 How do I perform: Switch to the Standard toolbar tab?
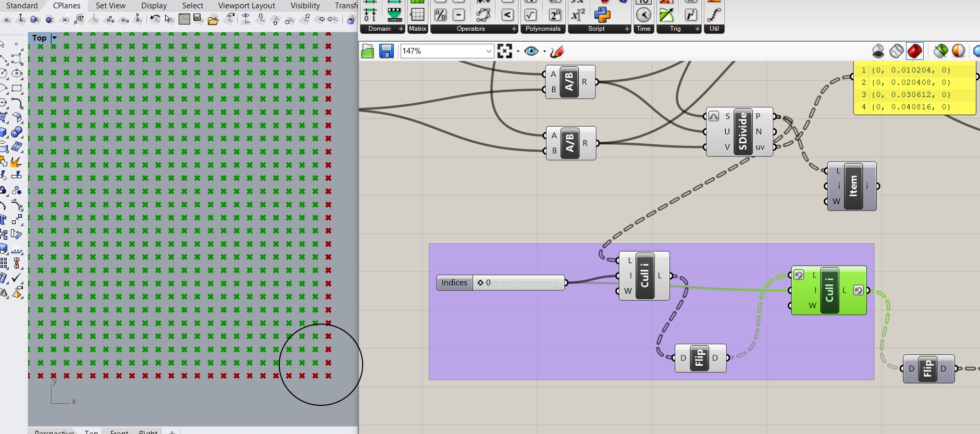pyautogui.click(x=22, y=5)
